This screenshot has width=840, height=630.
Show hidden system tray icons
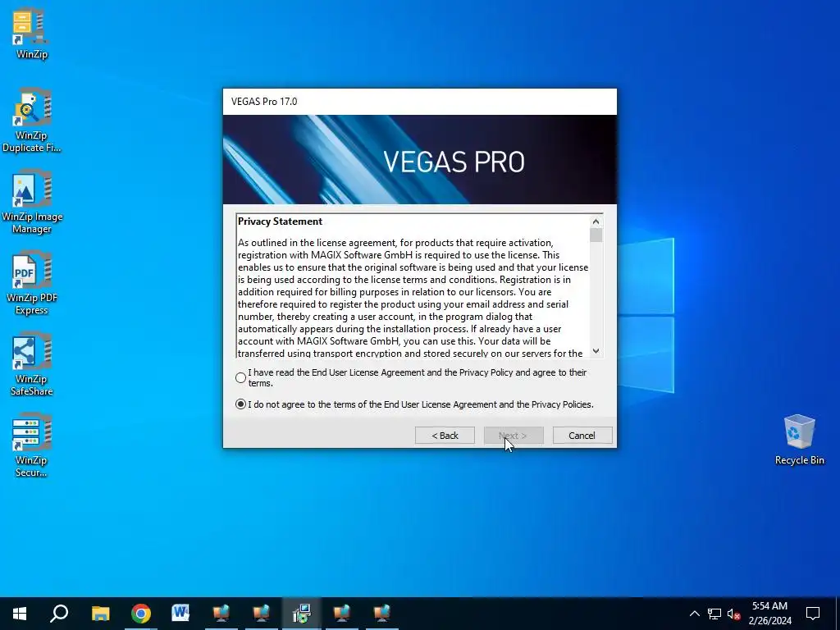694,614
